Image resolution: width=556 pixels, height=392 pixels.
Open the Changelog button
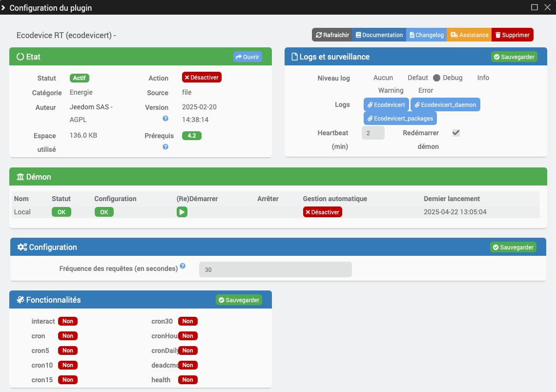[x=427, y=35]
